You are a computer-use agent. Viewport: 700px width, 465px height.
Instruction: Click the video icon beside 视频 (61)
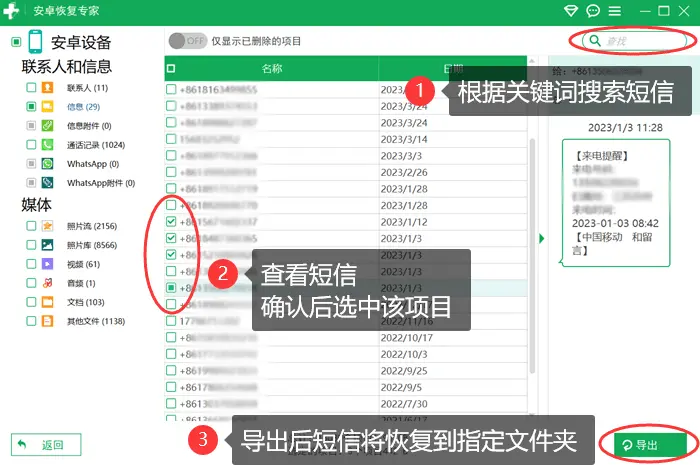tap(47, 264)
